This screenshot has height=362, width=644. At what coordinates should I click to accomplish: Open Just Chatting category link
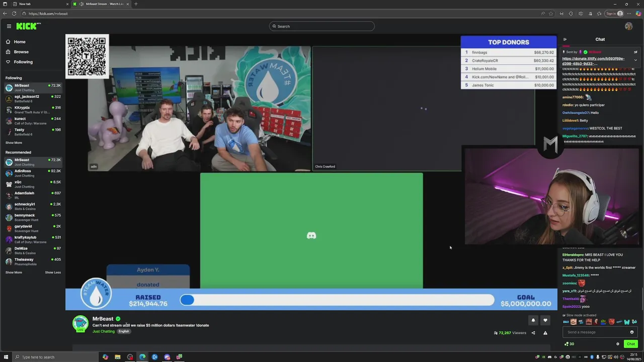[104, 331]
